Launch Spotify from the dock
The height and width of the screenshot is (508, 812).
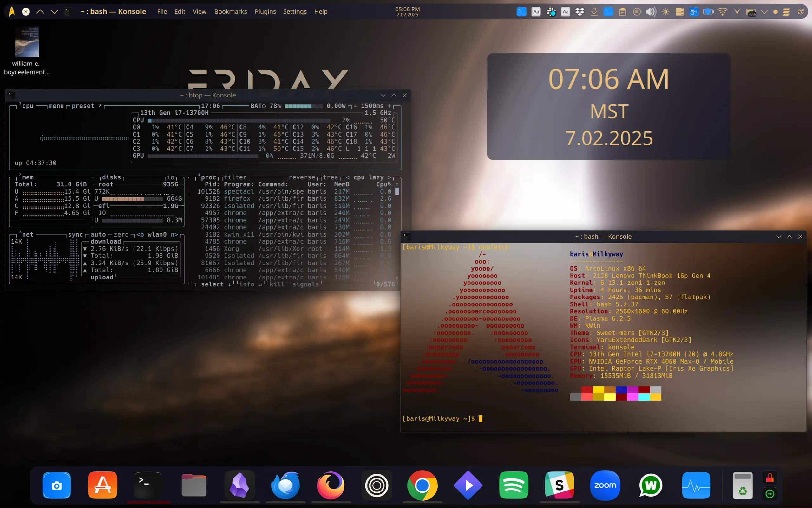click(514, 485)
